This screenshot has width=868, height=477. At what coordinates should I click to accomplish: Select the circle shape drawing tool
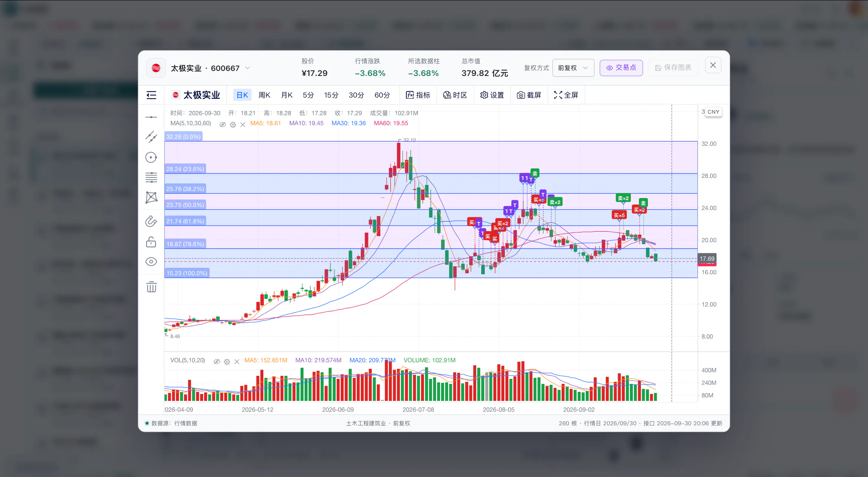click(151, 157)
